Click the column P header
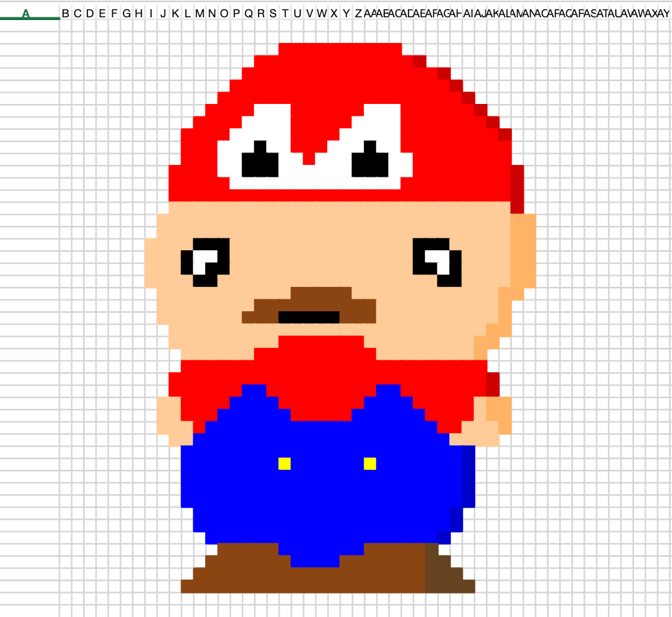 pos(236,13)
